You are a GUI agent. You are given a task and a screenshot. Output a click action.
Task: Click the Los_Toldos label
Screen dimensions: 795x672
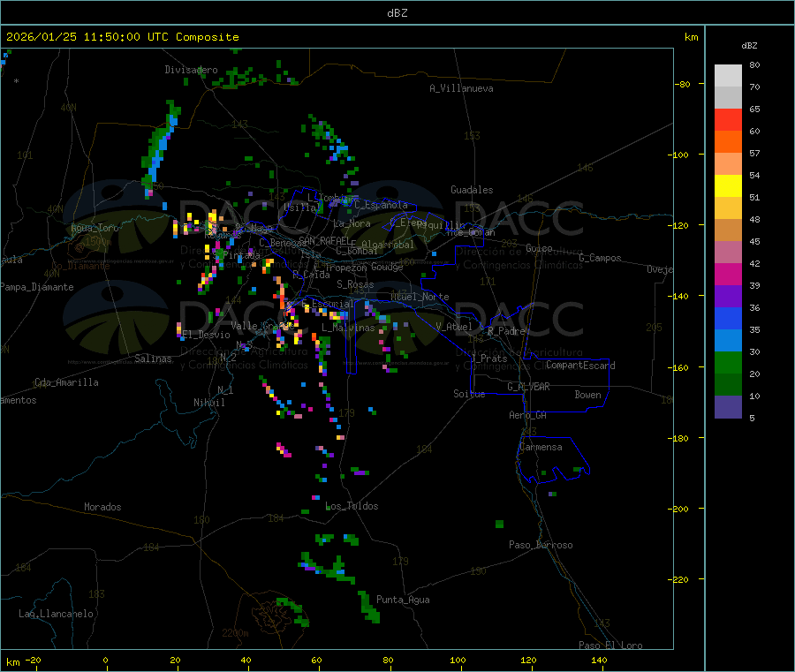pos(352,506)
